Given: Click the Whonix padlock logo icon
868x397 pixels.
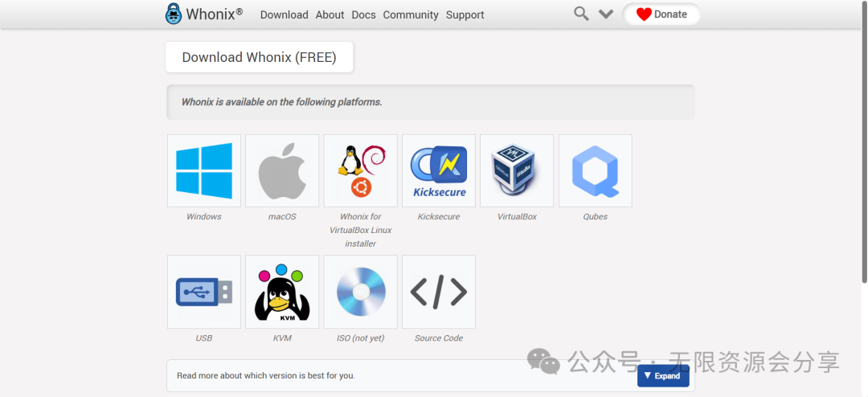Looking at the screenshot, I should [174, 14].
